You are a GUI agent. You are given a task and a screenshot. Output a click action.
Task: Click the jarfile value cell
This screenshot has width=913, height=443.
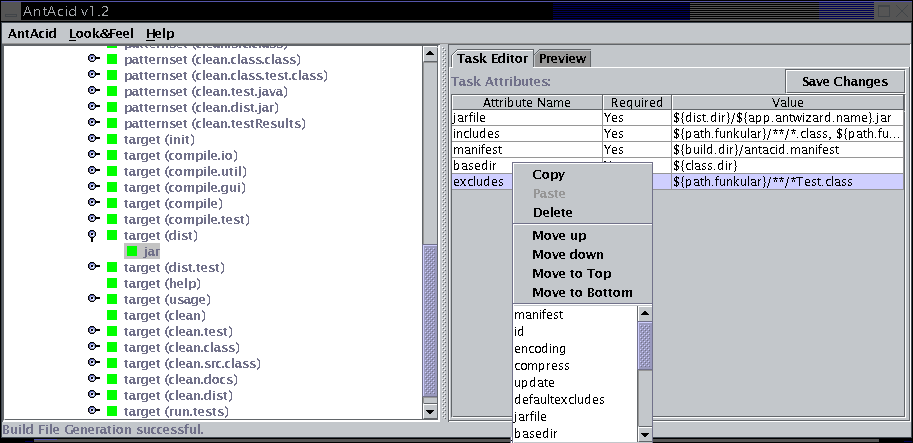(788, 118)
